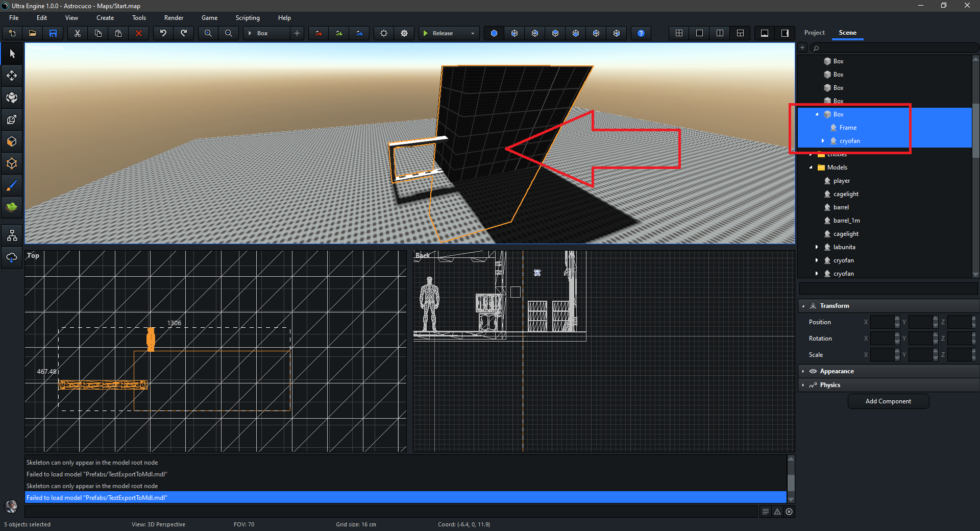Collapse the Models folder in scene tree
980x531 pixels.
[811, 167]
